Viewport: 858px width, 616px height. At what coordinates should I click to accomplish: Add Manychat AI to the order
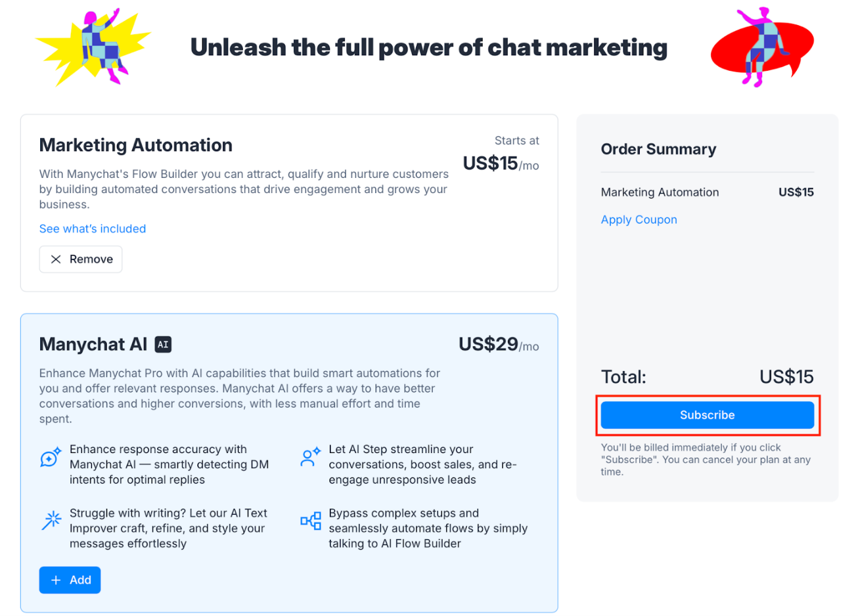70,579
